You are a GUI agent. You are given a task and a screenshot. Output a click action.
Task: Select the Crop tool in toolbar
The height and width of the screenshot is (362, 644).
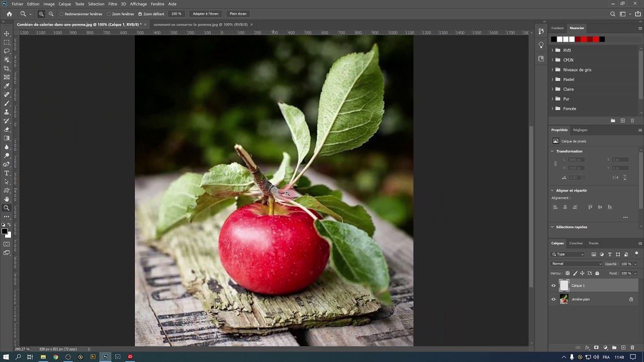[7, 68]
